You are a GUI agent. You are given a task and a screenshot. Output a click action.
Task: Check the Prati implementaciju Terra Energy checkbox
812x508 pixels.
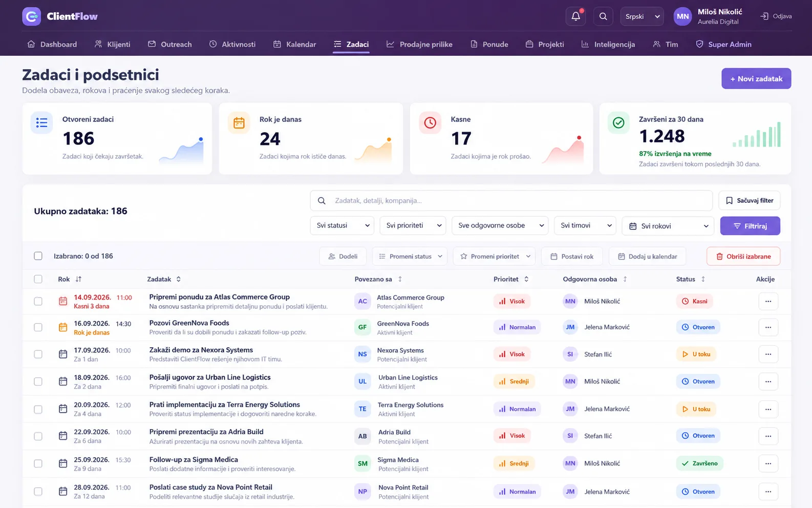(38, 409)
